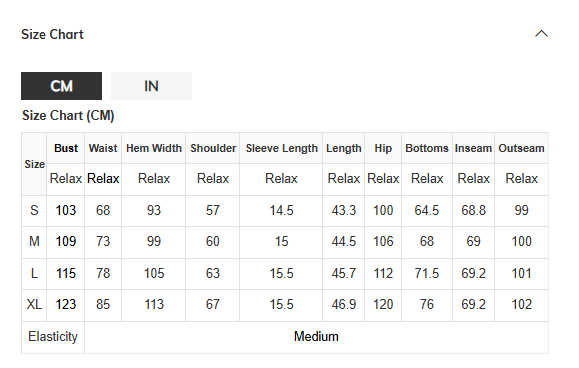Select the L size row label

pyautogui.click(x=34, y=274)
